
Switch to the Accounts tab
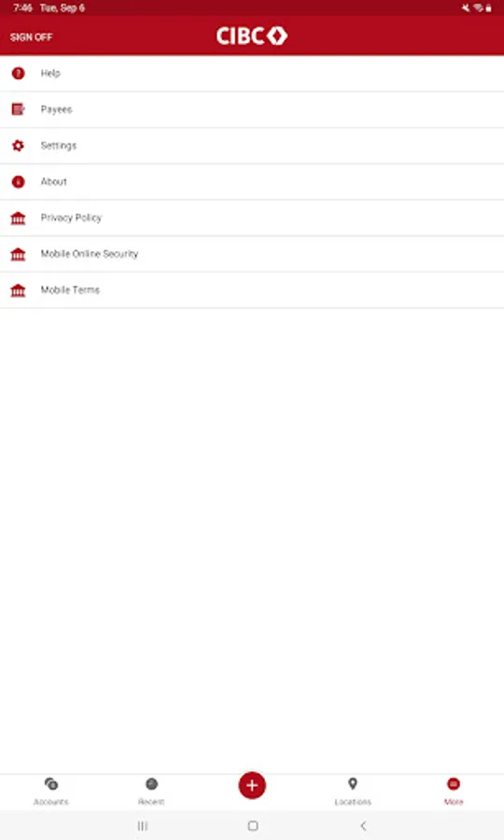pos(51,791)
